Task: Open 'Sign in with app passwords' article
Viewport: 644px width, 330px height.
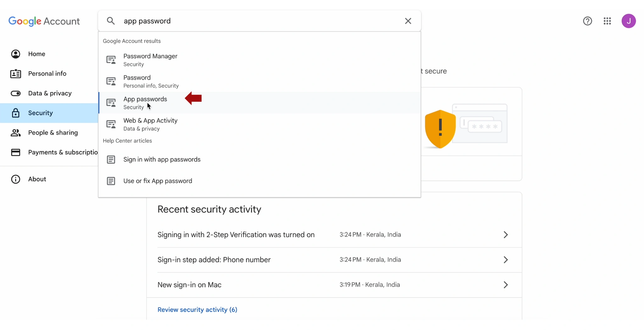Action: [162, 160]
